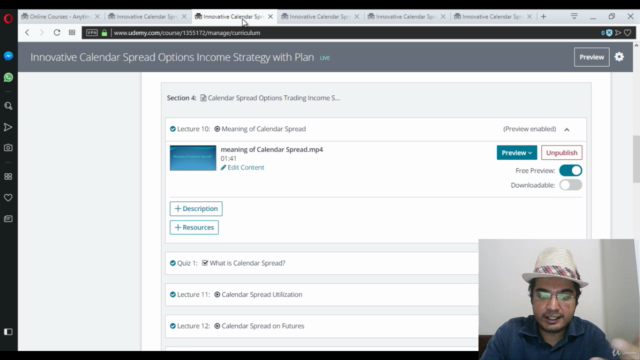Click the file name meaning of Calendar Spread.mp4

pos(272,149)
